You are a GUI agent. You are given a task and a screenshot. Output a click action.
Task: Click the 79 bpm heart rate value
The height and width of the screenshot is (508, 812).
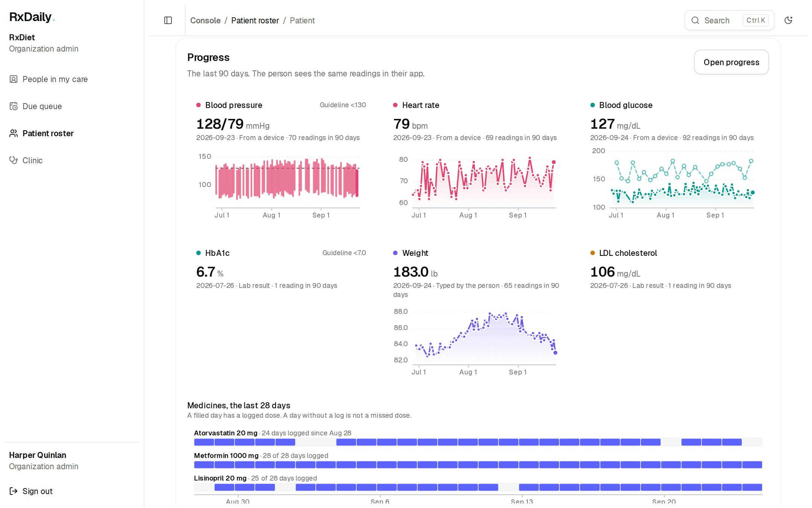pyautogui.click(x=410, y=124)
